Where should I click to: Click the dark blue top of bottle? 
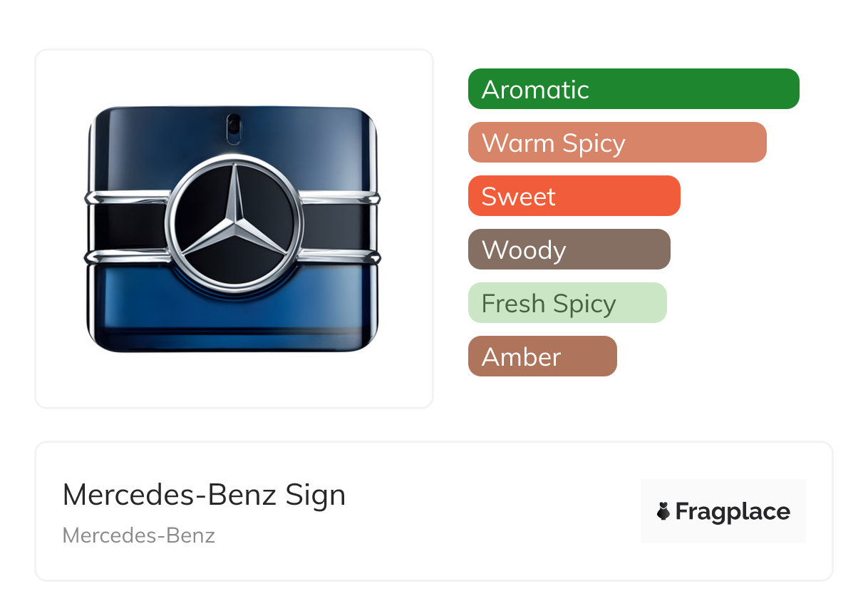pos(164,143)
